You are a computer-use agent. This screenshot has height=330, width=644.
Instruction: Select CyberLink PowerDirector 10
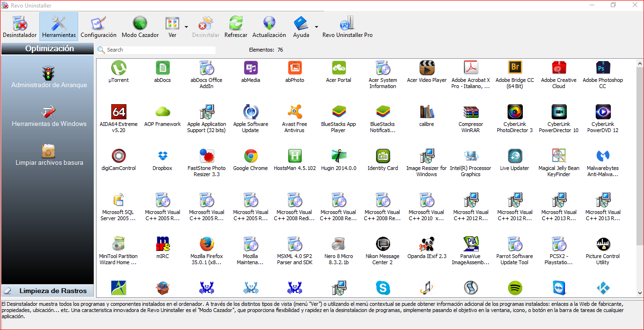(x=559, y=119)
